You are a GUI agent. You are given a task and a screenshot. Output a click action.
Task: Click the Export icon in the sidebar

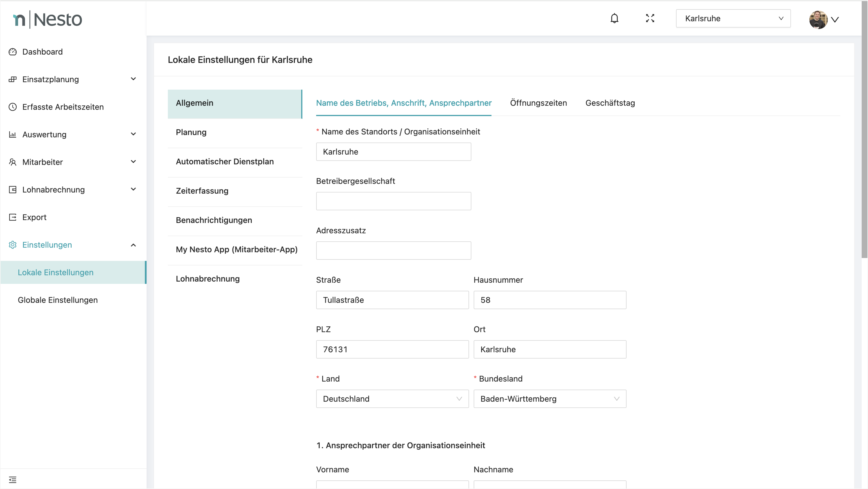point(13,217)
